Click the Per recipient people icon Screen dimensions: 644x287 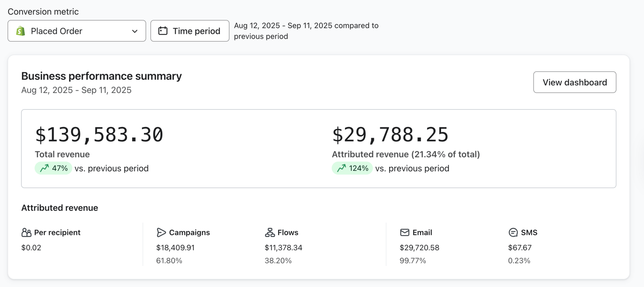pos(26,232)
